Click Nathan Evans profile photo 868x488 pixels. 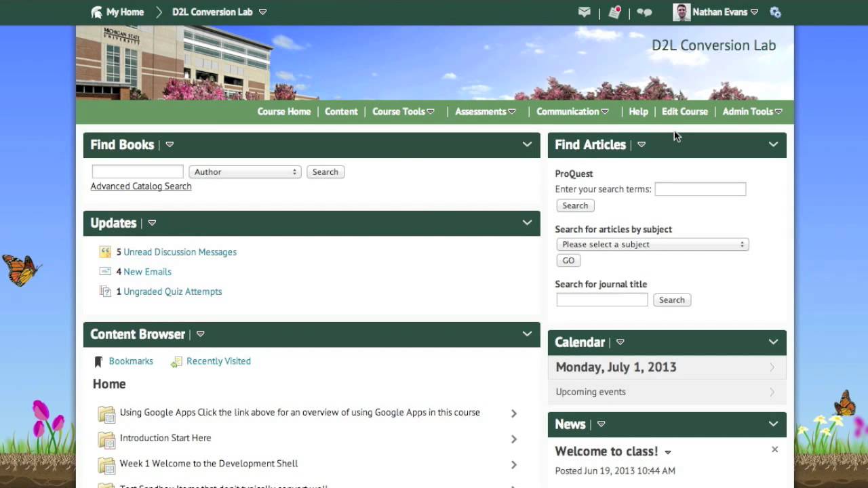(x=681, y=12)
